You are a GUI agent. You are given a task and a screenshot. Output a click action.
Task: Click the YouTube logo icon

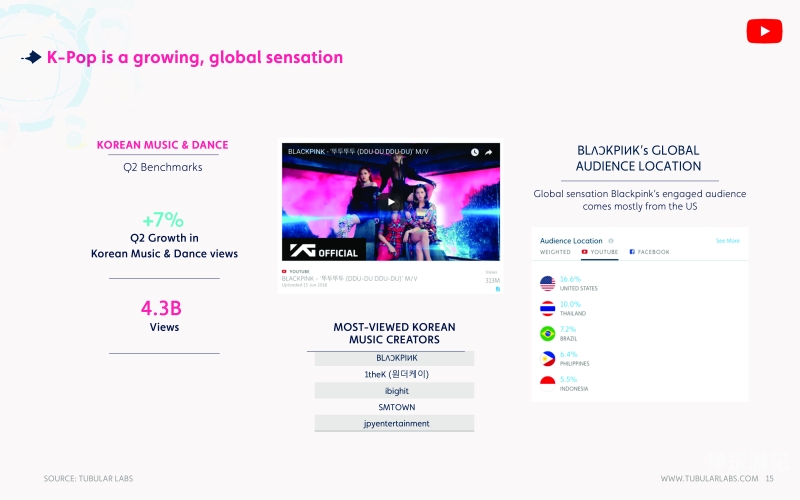point(764,31)
